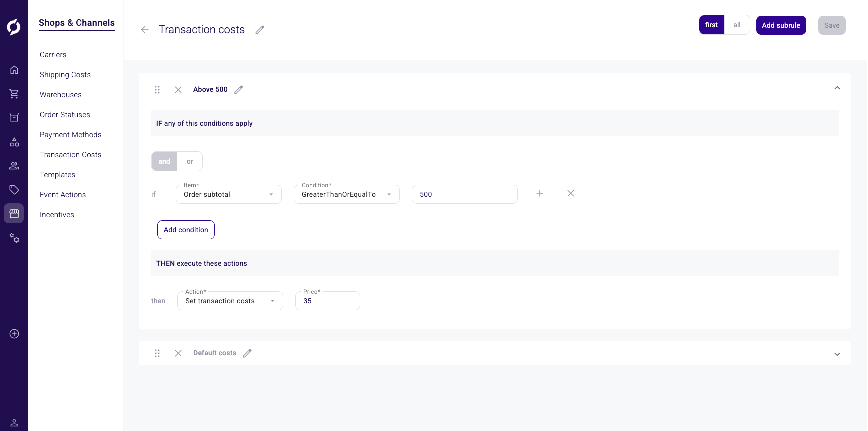
Task: Click the back arrow beside Transaction costs
Action: click(145, 30)
